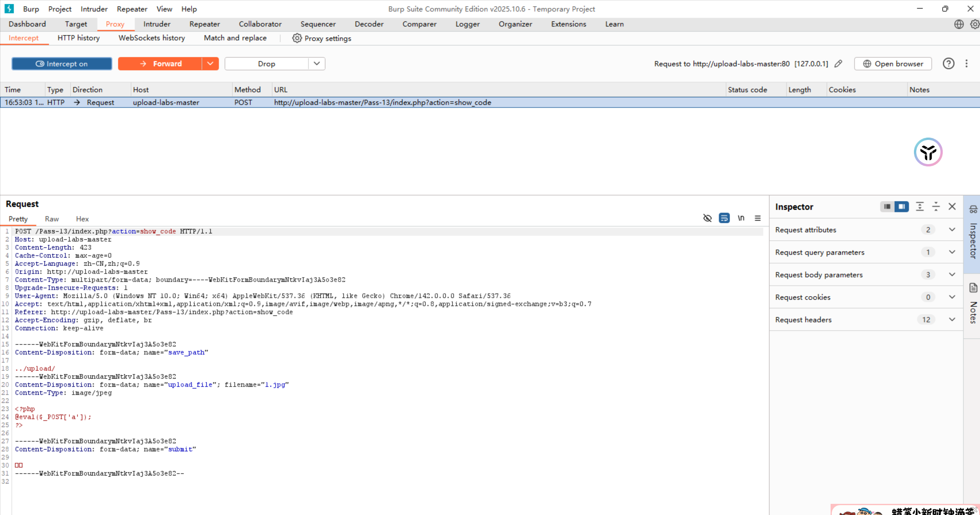The width and height of the screenshot is (980, 515).
Task: Open the help question mark icon
Action: click(x=948, y=64)
